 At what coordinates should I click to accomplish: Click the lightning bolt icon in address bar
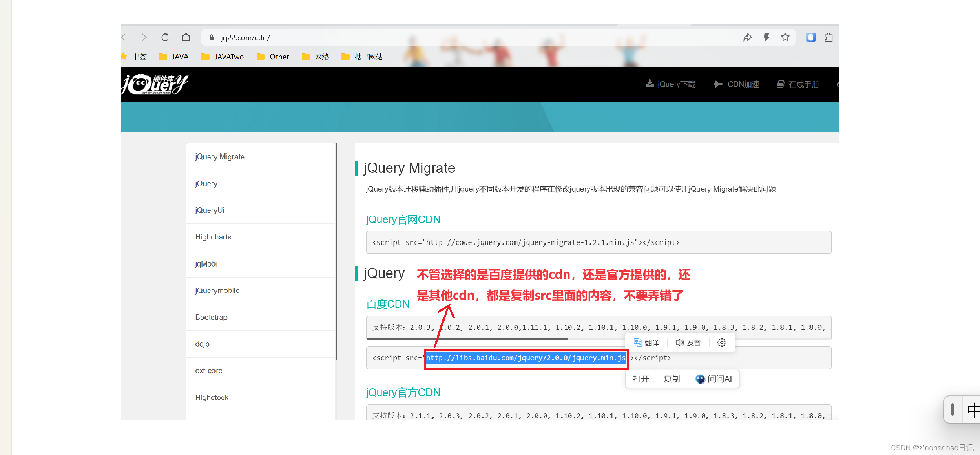(x=766, y=37)
